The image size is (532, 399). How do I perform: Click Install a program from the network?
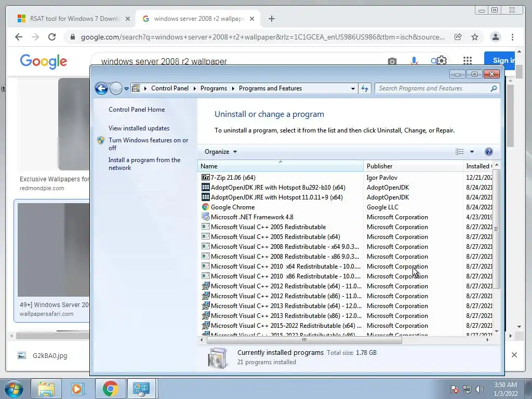coord(144,164)
